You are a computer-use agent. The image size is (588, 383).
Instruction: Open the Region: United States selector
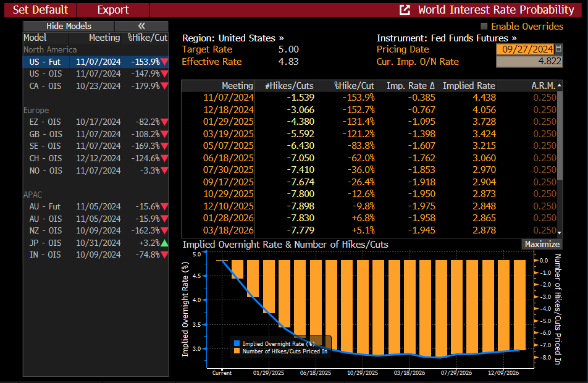coord(233,38)
